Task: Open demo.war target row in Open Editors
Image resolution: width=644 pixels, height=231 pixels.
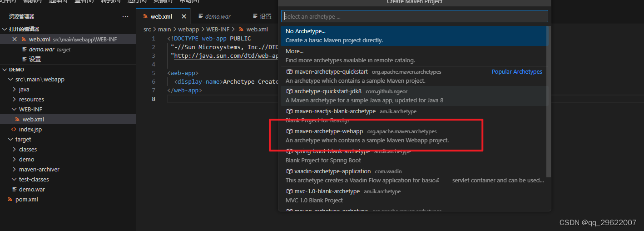Action: tap(68, 50)
